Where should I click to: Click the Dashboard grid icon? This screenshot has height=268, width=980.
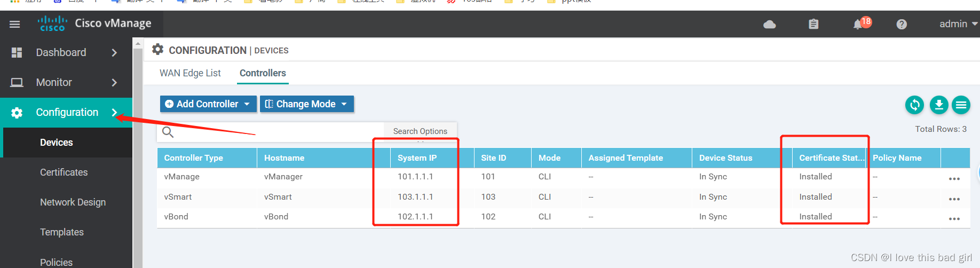click(x=17, y=52)
